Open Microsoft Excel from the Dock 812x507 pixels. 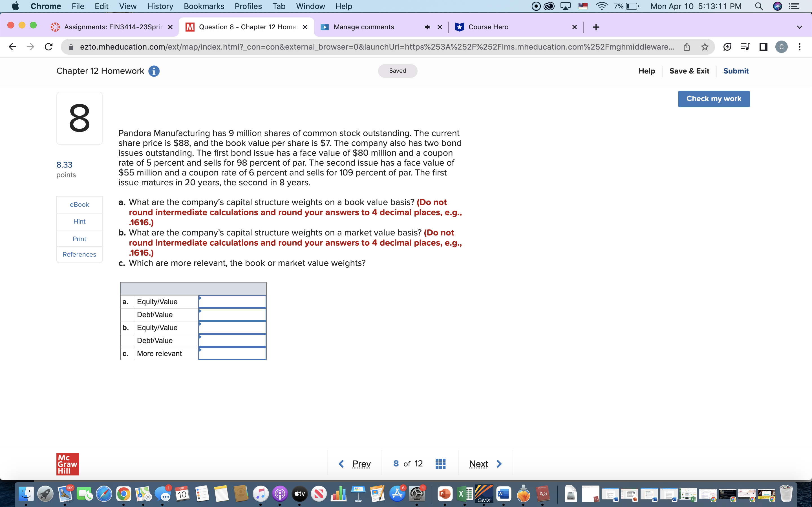point(465,493)
